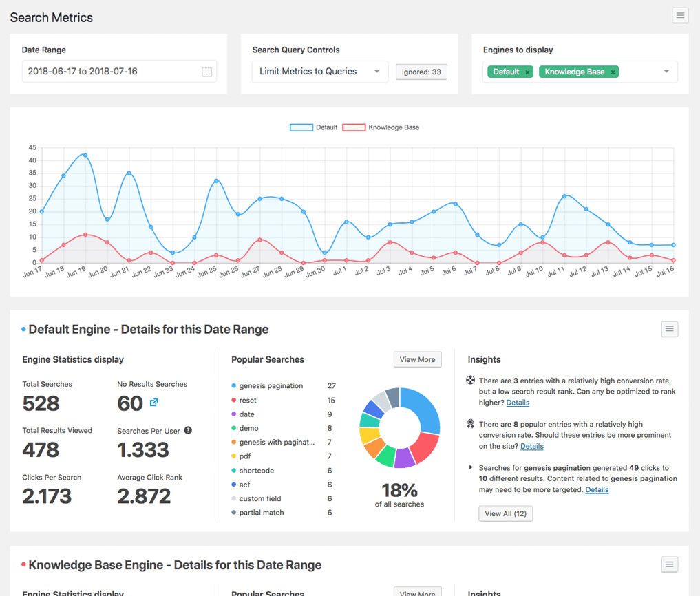Click the conversion rate insight badge icon
This screenshot has height=596, width=700.
[470, 380]
